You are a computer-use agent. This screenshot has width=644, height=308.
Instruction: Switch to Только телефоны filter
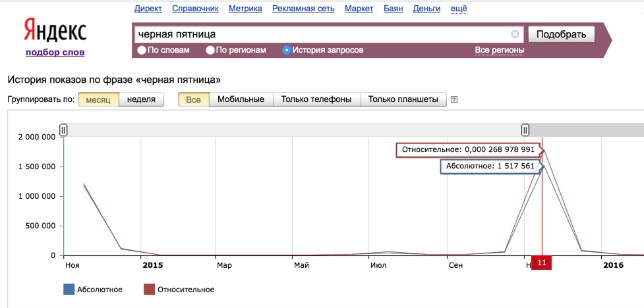pyautogui.click(x=316, y=99)
